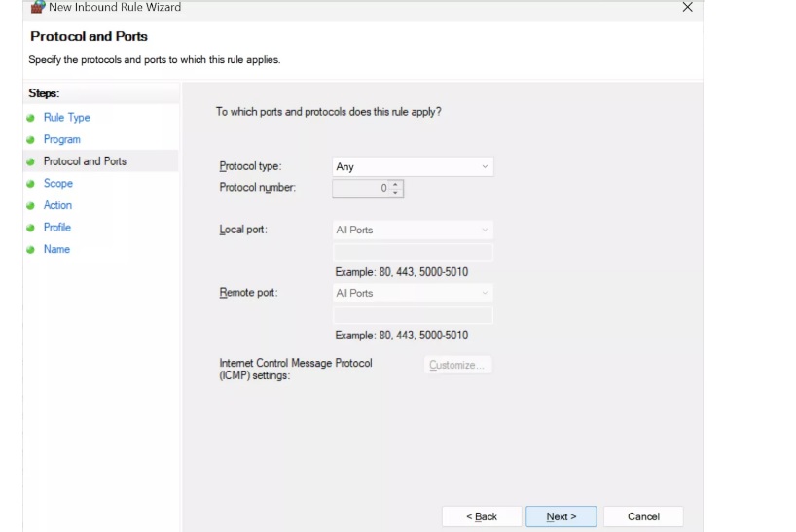The width and height of the screenshot is (796, 532).
Task: Open the Name step
Action: 56,249
